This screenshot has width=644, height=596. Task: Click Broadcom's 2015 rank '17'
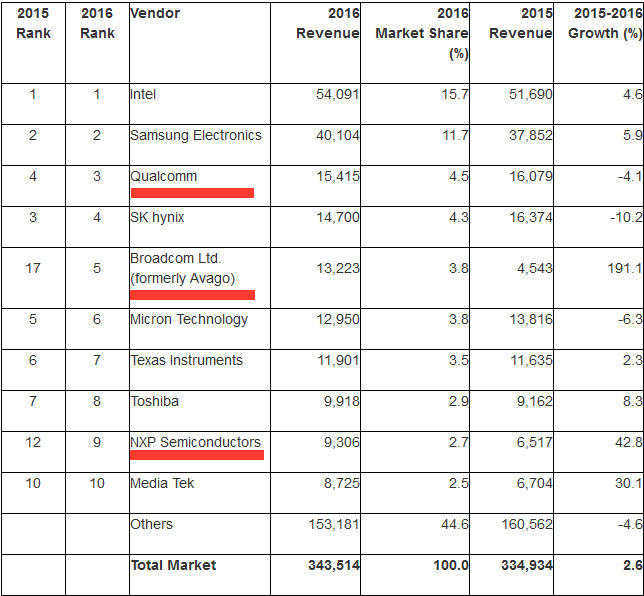[33, 269]
